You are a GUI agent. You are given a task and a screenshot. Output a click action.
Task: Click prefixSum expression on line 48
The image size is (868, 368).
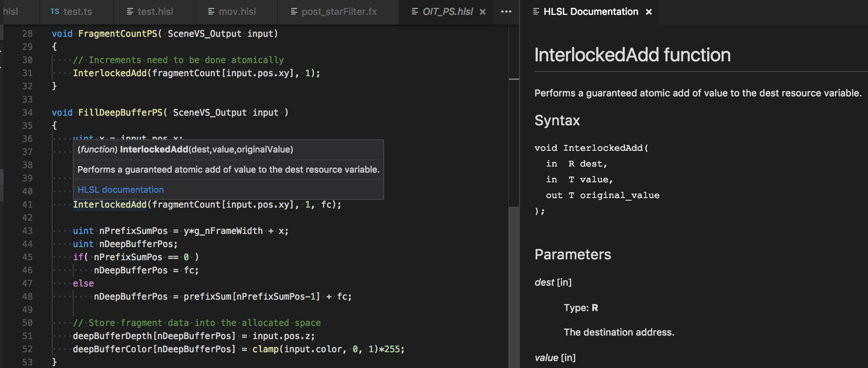[x=252, y=297]
